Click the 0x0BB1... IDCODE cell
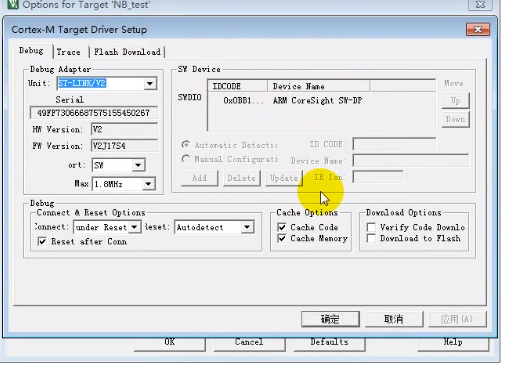This screenshot has width=505, height=367. coord(243,100)
